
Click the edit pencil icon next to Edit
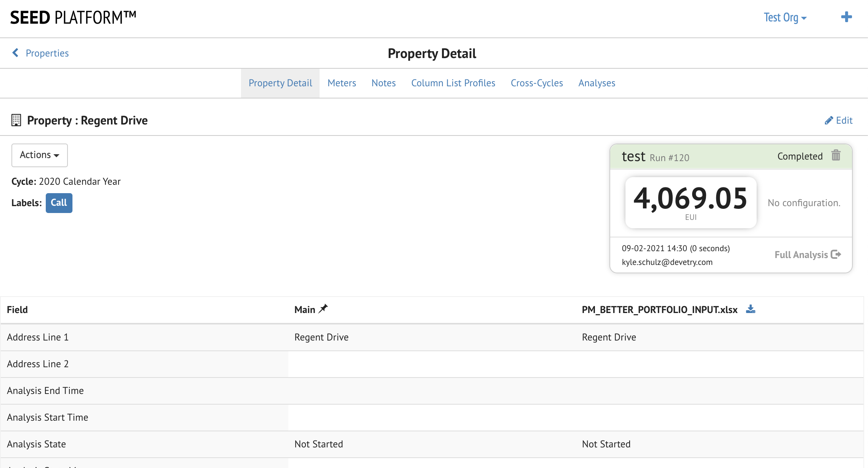(828, 120)
